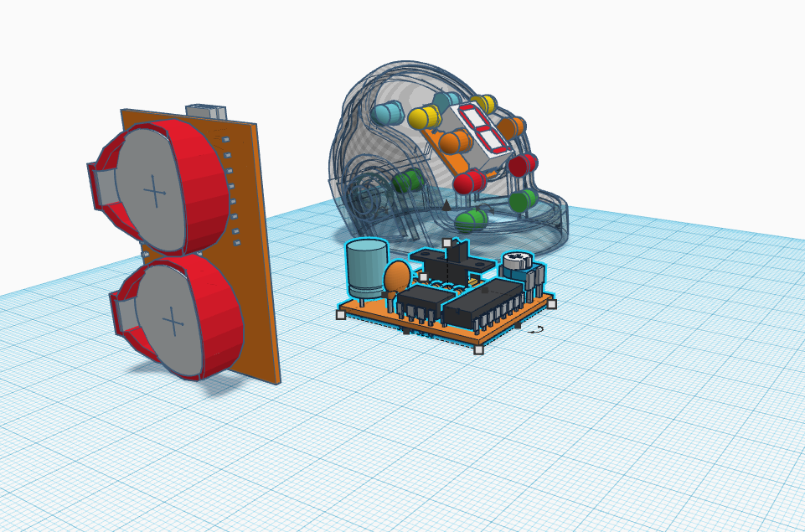Click the black edge handle below the eight-pin chip
This screenshot has width=805, height=532.
coord(406,332)
